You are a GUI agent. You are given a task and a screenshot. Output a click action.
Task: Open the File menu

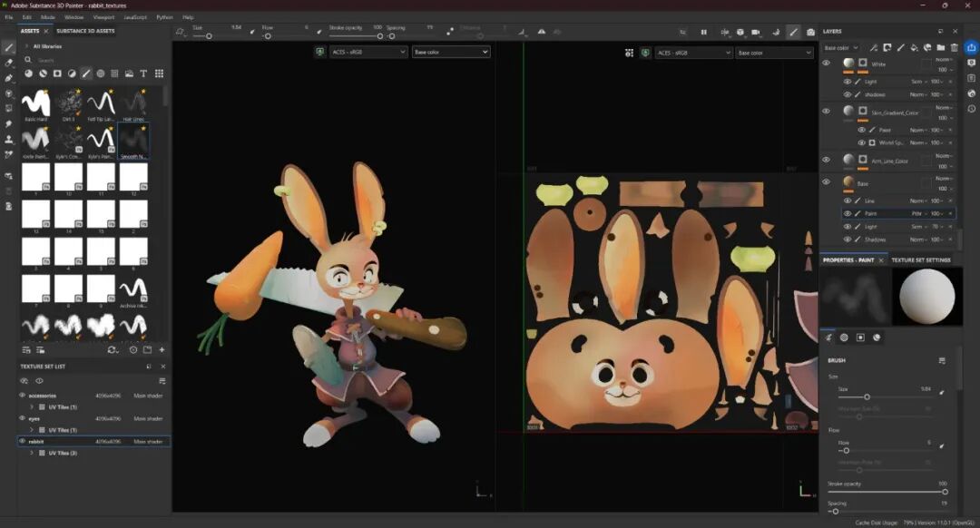9,17
